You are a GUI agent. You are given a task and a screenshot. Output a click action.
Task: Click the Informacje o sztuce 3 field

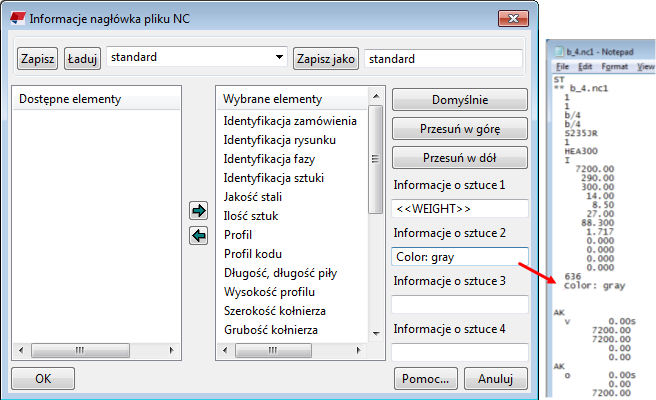(x=460, y=304)
